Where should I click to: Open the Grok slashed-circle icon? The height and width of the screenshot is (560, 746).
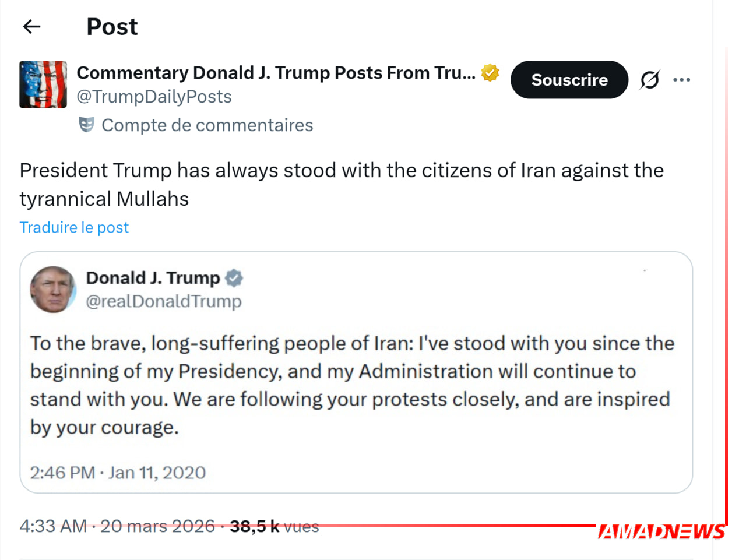649,80
